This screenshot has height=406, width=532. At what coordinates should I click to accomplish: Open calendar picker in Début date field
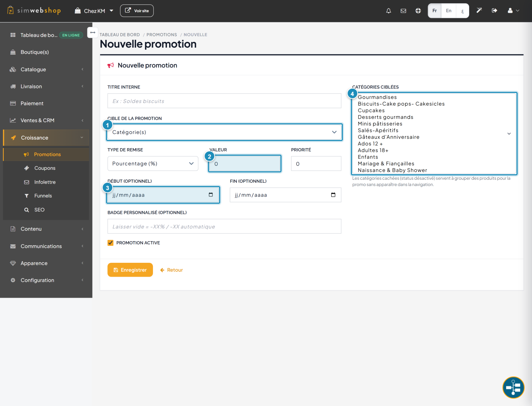point(211,195)
